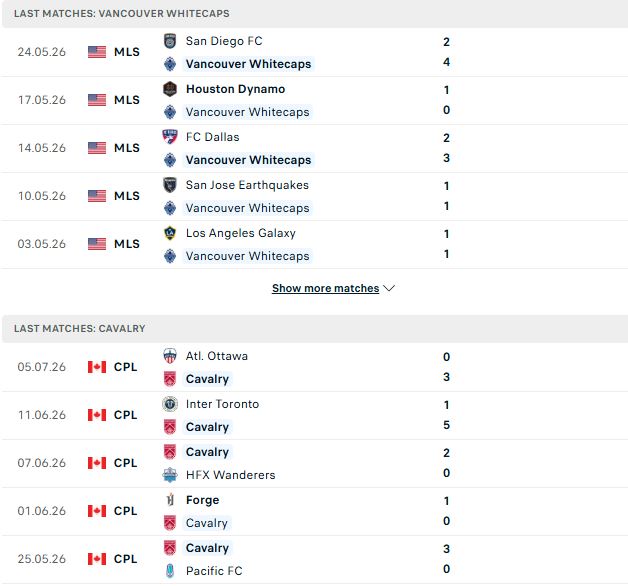Click the chevron beside Show more matches
628x586 pixels.
click(389, 288)
